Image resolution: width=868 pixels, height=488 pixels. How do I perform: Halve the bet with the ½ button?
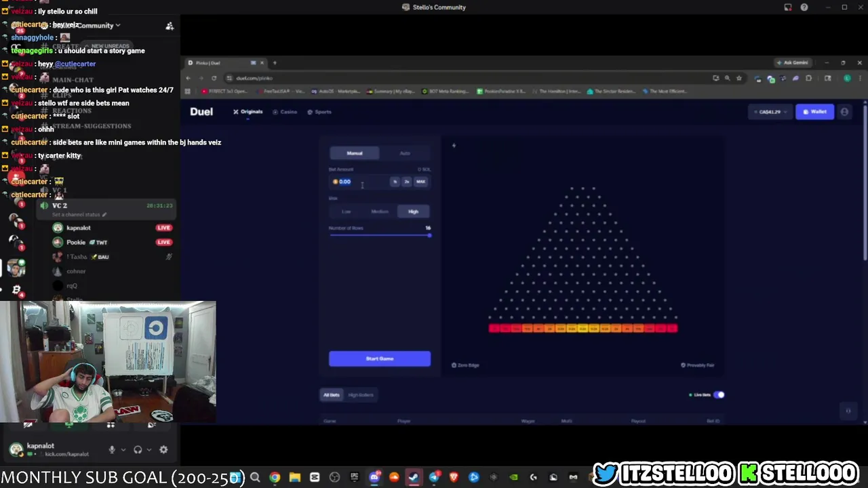click(x=395, y=182)
